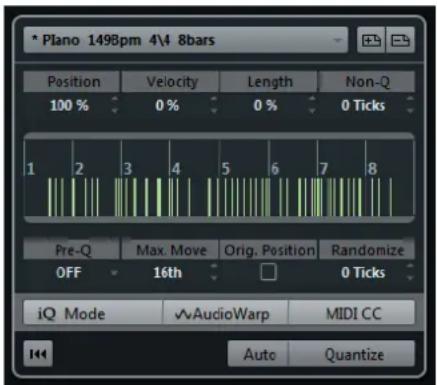Click the Velocity header label
437x385 pixels.
[170, 82]
